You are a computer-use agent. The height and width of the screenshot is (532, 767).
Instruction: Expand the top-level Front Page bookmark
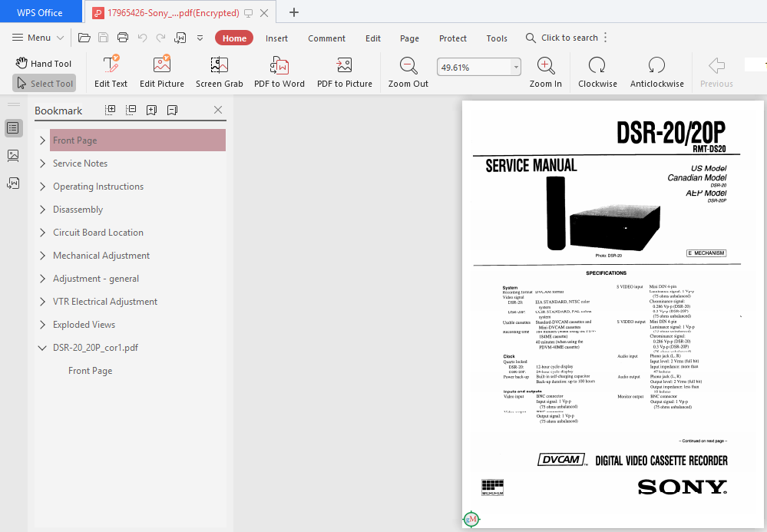(42, 140)
